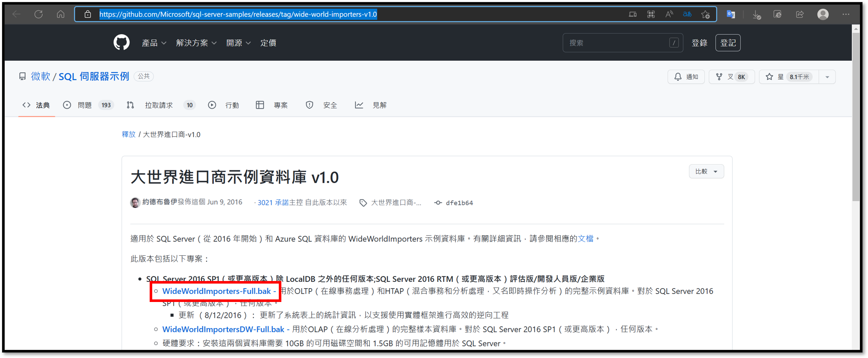
Task: Open the browser downloads icon
Action: [x=756, y=15]
